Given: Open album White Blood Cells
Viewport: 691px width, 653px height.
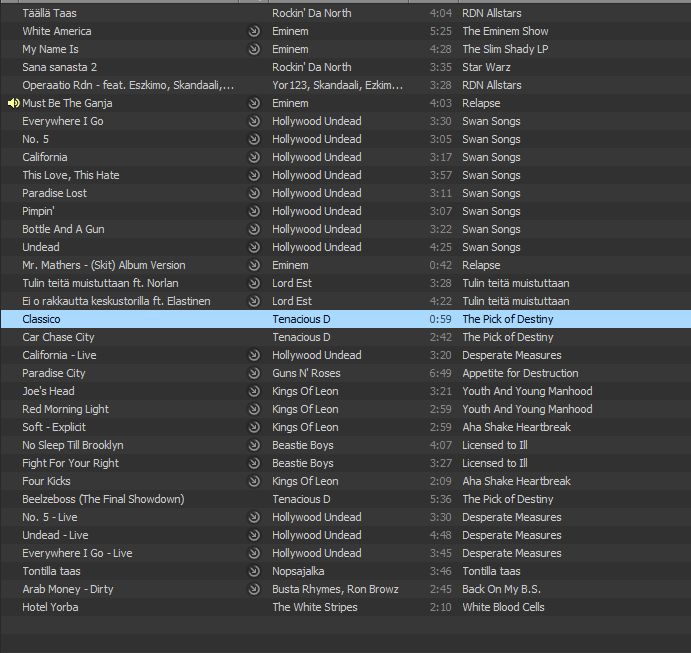Looking at the screenshot, I should [503, 608].
